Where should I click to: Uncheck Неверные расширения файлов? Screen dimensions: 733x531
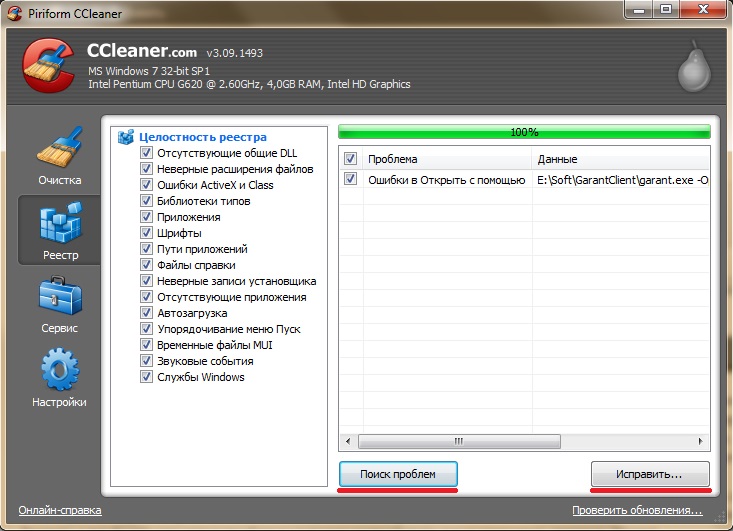coord(146,168)
